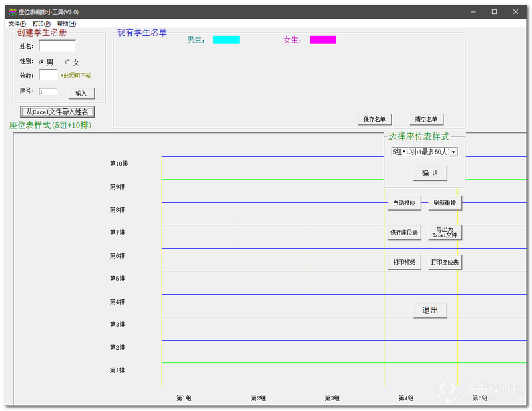Click the 座位表样式(5组*10排) heading

50,126
